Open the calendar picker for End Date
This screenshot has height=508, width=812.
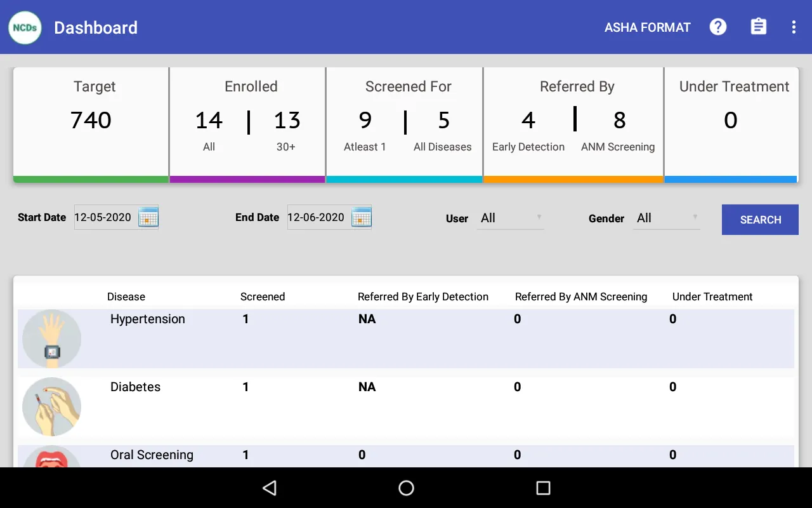point(362,217)
